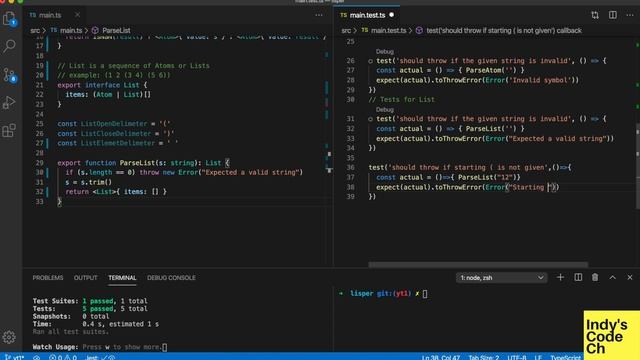Open the Extensions view
Viewport: 640px width, 360px height.
tap(9, 131)
